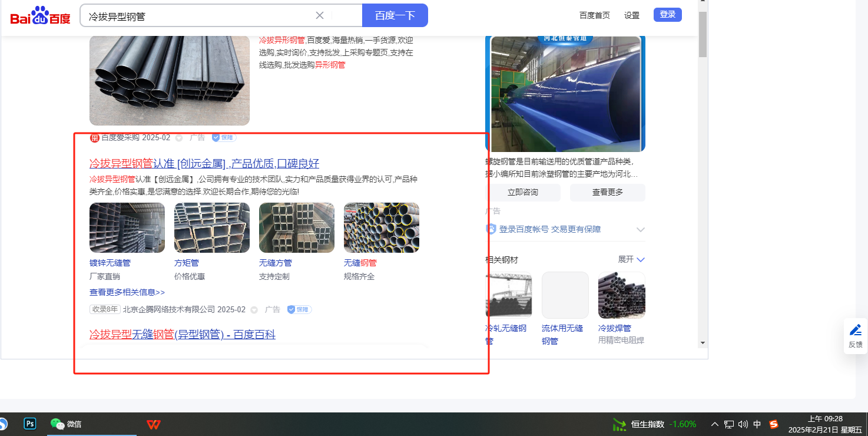Open the 冷拔焊管 thumbnail

click(622, 295)
